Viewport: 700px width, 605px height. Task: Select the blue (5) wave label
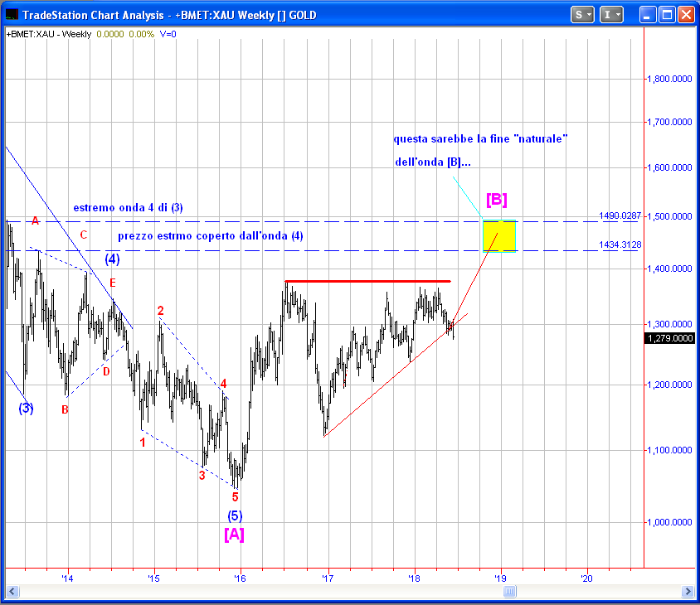point(235,516)
